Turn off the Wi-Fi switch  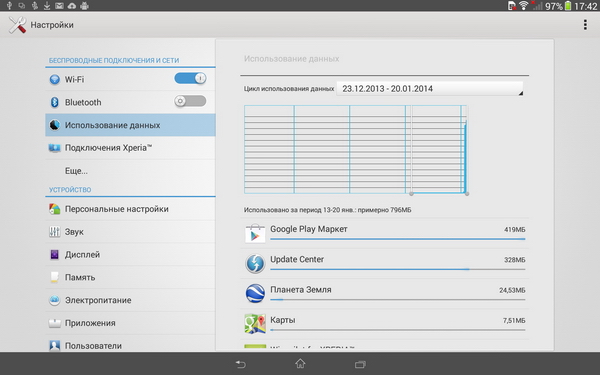tap(190, 78)
